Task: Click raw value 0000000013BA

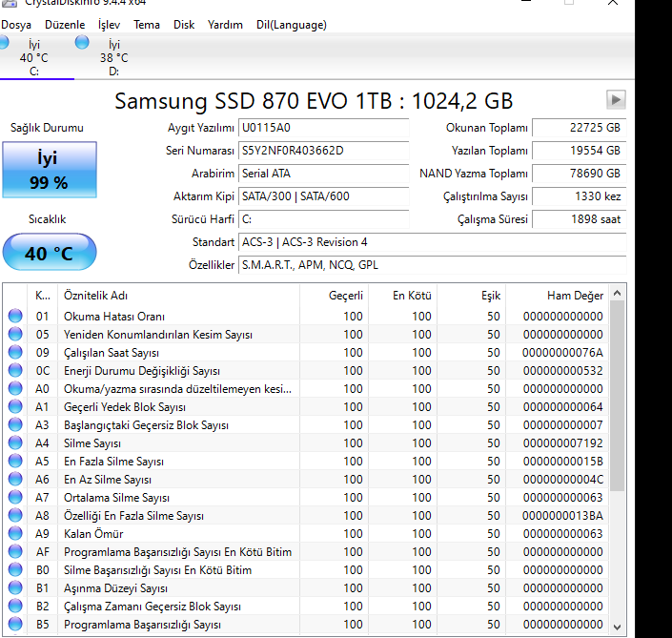Action: click(562, 515)
